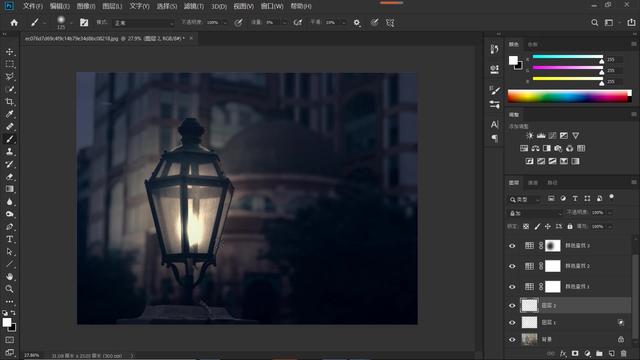Screen dimensions: 640x360
Task: Select the 图层 1 layer row
Action: [x=569, y=322]
